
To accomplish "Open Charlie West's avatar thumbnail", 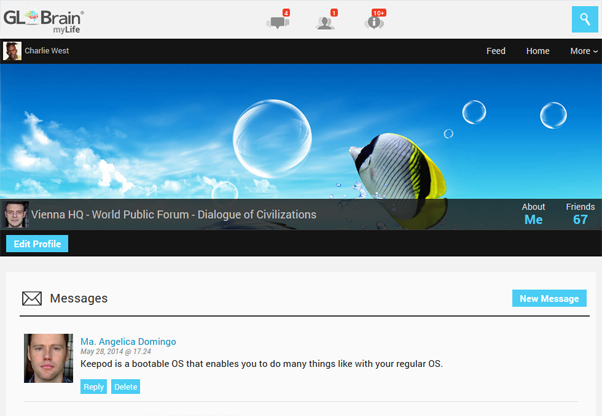I will pyautogui.click(x=12, y=51).
